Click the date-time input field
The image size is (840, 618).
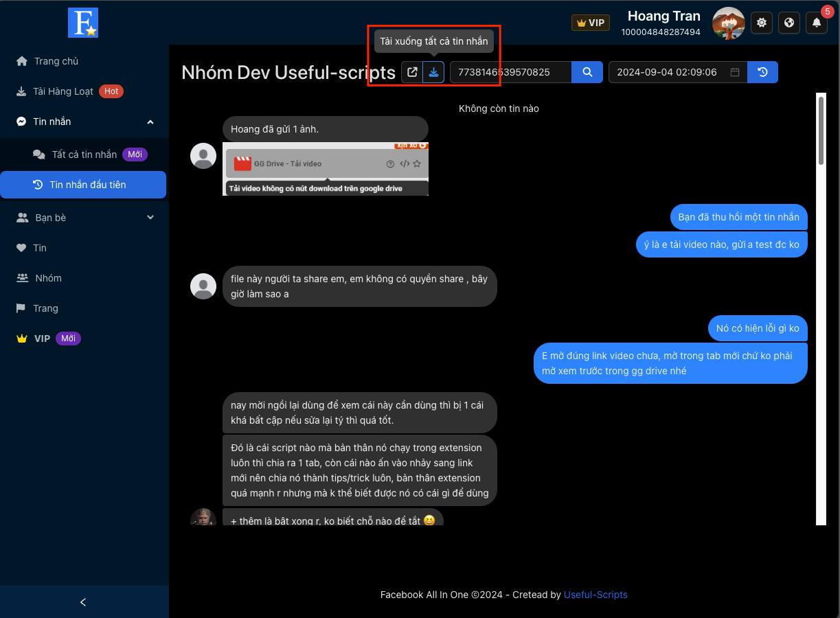[678, 72]
